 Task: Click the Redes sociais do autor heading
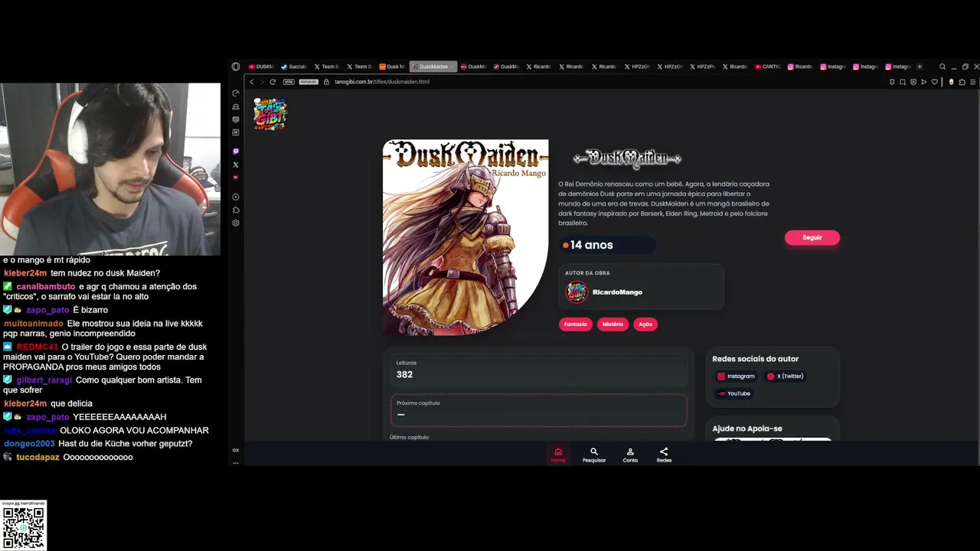(755, 359)
